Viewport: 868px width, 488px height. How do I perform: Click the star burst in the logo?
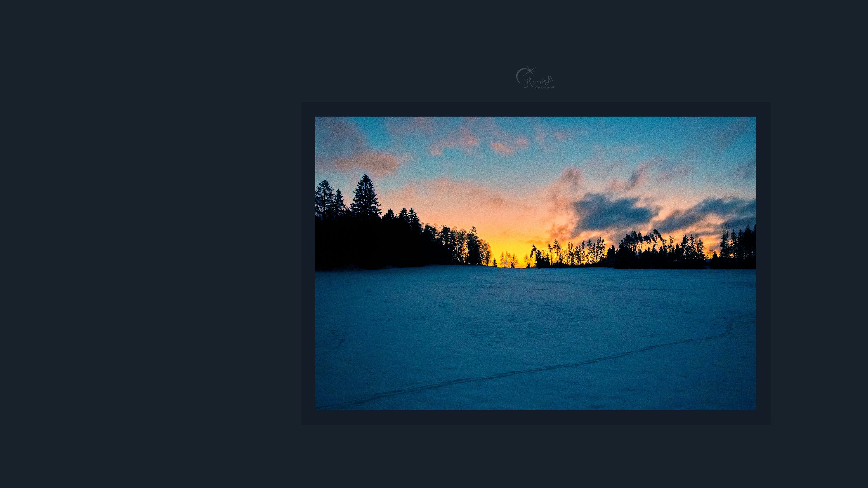coord(530,71)
